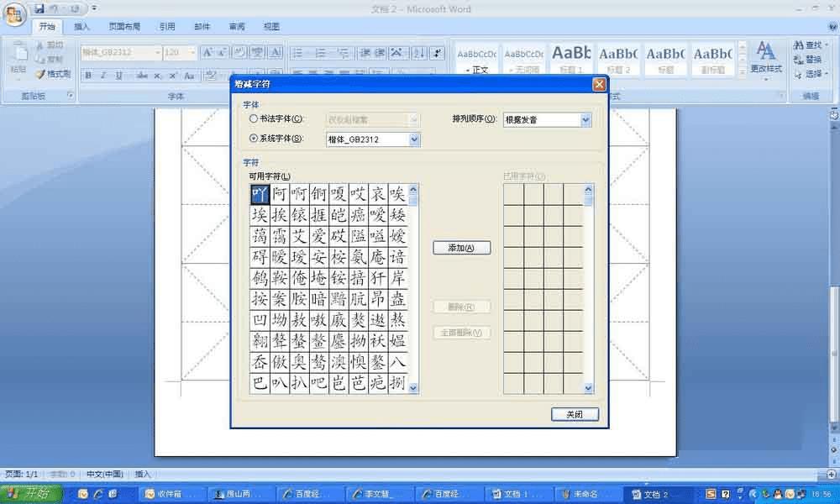
Task: Click the Save icon in quick access toolbar
Action: point(39,8)
